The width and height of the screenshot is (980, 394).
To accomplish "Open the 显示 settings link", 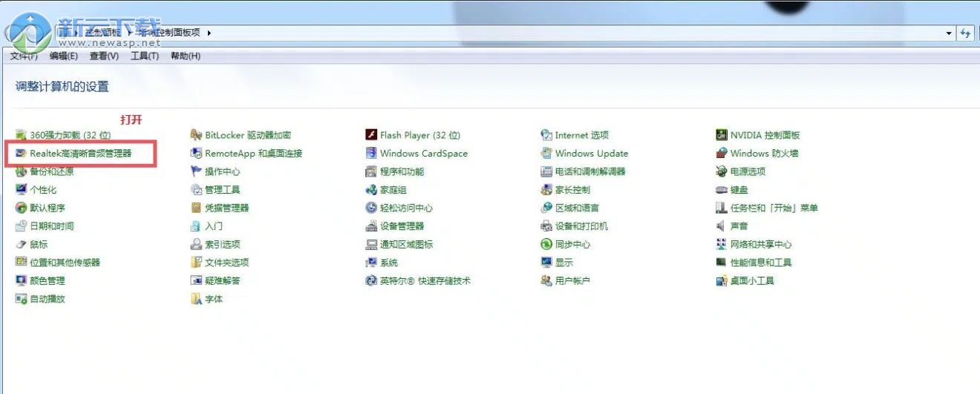I will (x=564, y=263).
